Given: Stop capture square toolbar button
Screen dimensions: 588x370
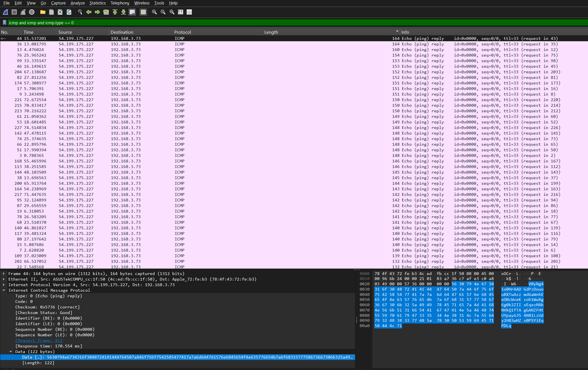Looking at the screenshot, I should click(14, 12).
